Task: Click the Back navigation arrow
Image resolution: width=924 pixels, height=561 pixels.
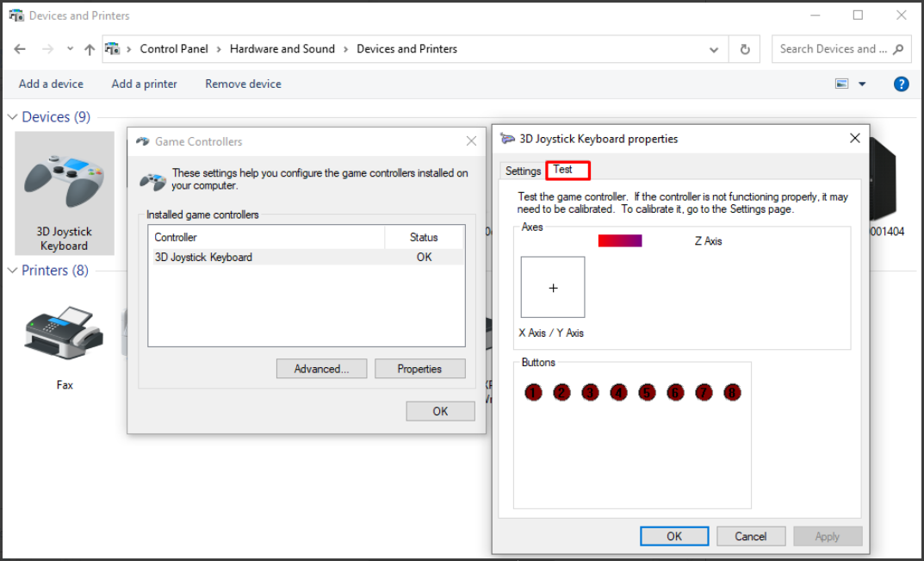Action: 21,49
